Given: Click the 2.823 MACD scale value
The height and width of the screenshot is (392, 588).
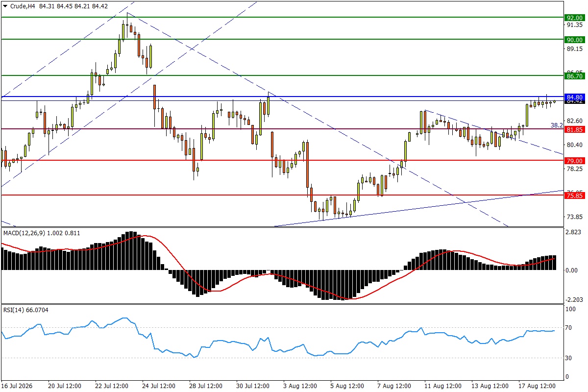Looking at the screenshot, I should (574, 232).
